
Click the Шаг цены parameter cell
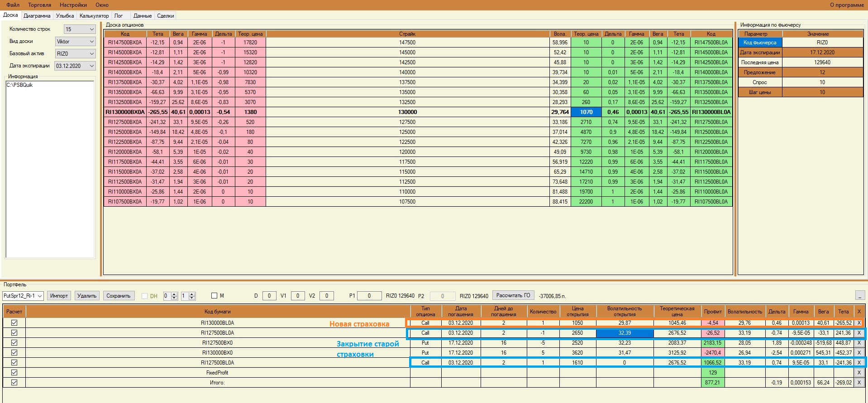pyautogui.click(x=760, y=92)
